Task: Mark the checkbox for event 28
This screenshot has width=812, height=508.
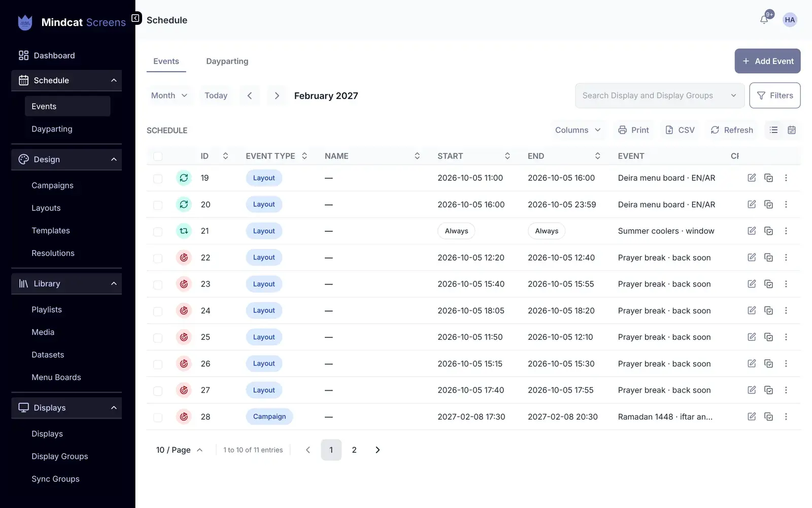Action: [x=158, y=417]
